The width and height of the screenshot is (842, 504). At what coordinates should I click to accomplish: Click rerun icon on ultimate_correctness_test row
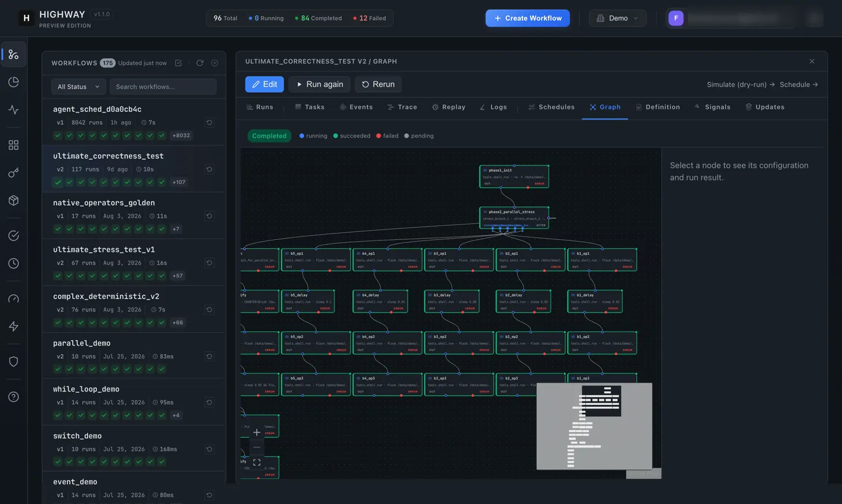(209, 169)
